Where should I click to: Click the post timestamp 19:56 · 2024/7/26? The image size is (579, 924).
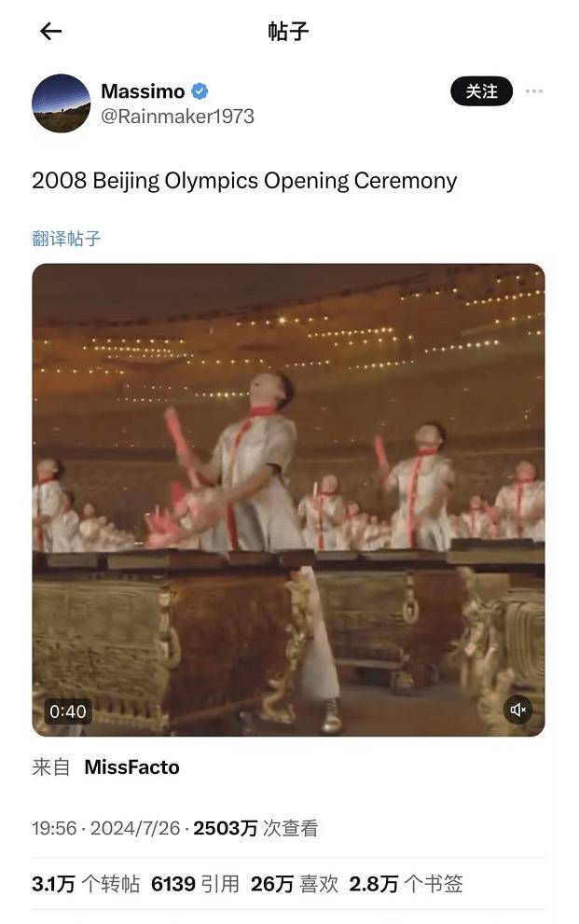point(106,828)
